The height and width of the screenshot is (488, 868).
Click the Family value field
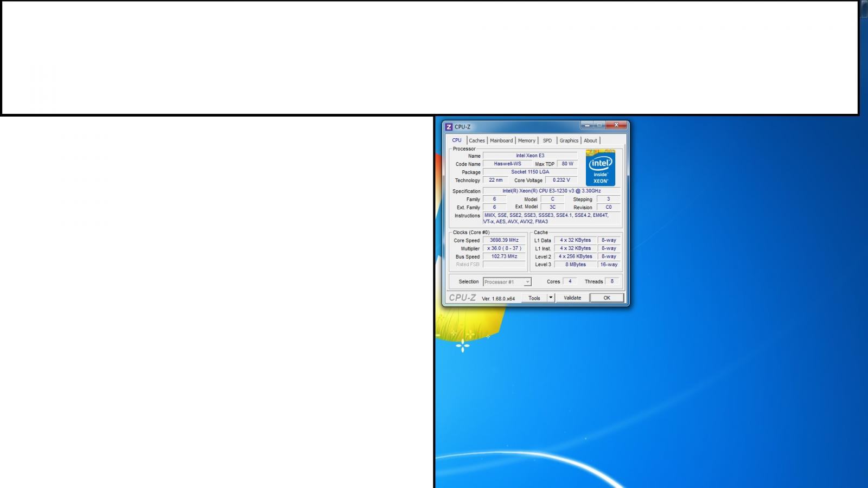(494, 199)
